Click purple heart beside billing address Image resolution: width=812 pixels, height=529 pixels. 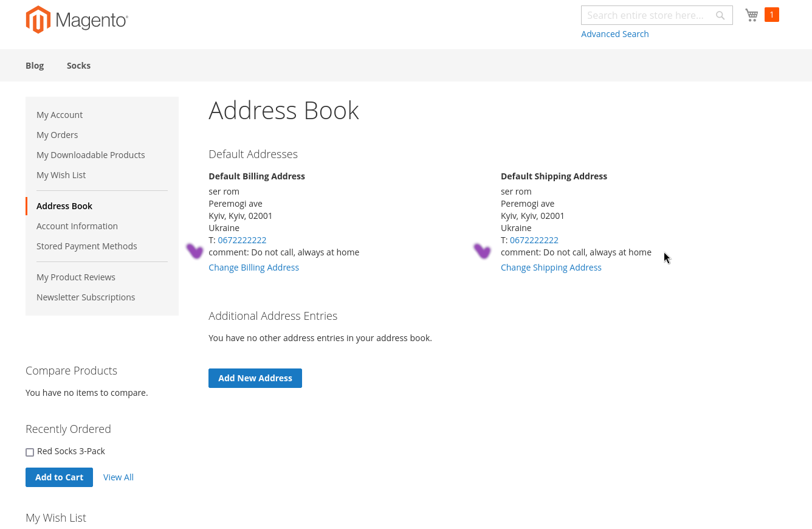click(194, 251)
